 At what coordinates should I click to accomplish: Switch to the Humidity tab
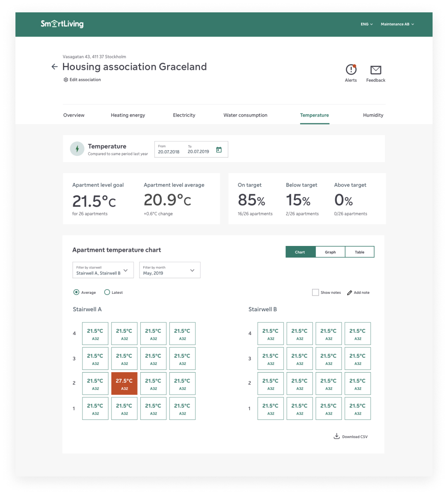tap(373, 115)
